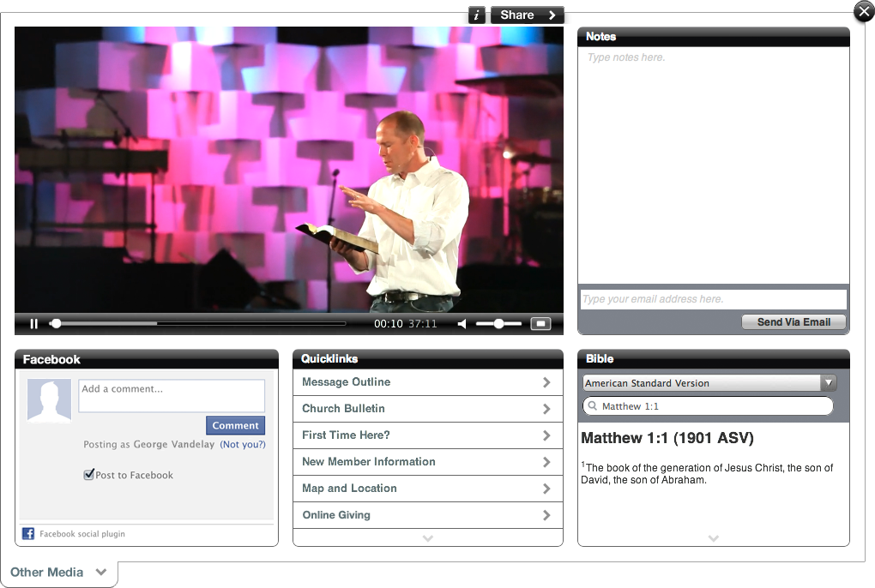Click the Add a comment field
The width and height of the screenshot is (875, 588).
172,396
